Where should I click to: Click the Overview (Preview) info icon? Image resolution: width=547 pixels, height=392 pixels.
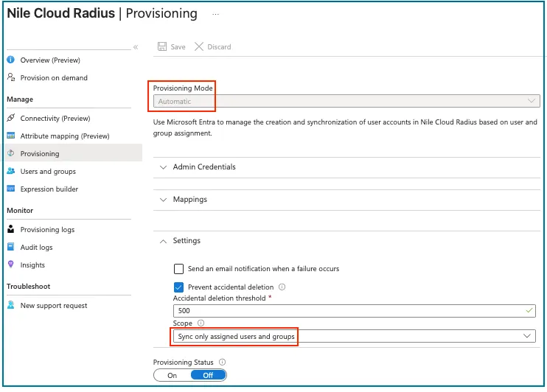coord(11,60)
